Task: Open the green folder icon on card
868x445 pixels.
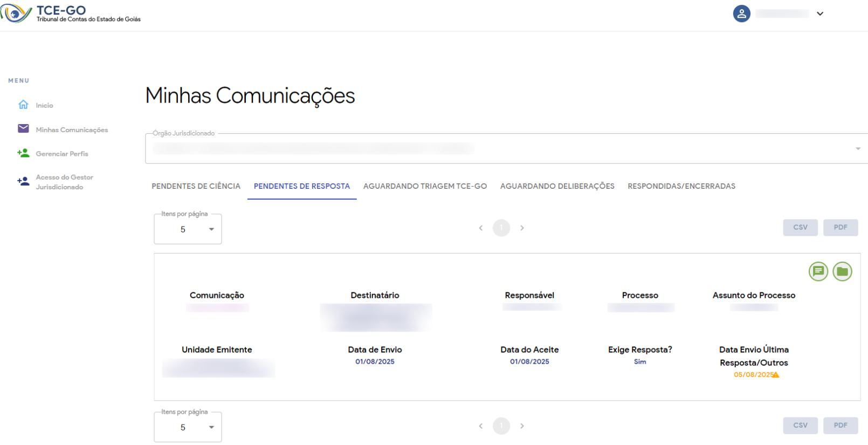Action: (x=842, y=271)
